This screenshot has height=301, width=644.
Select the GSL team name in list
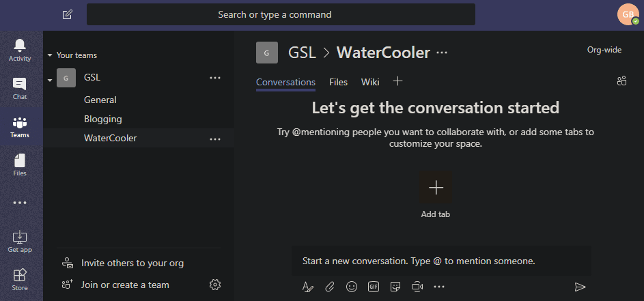(x=92, y=77)
